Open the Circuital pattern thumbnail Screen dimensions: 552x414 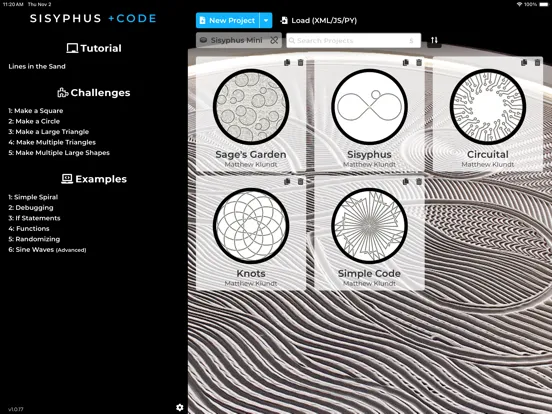[488, 107]
